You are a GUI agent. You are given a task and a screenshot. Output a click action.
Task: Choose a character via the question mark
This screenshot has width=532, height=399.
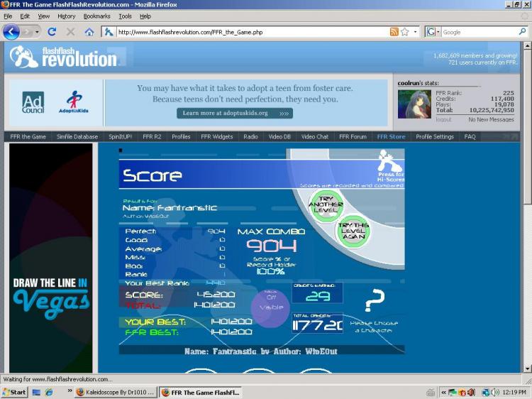click(375, 300)
